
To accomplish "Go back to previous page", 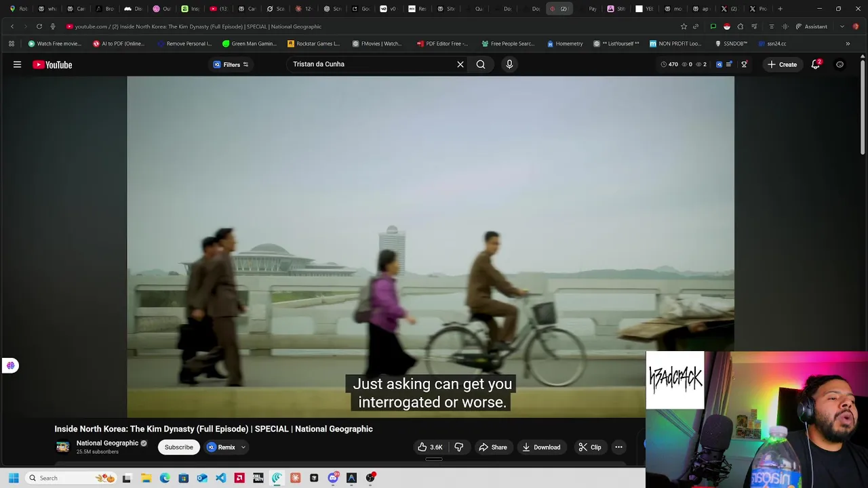I will pyautogui.click(x=12, y=26).
